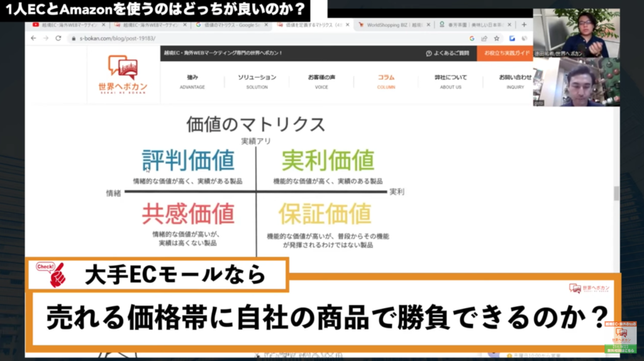The width and height of the screenshot is (644, 361).
Task: Click the 価値のマトリクス title
Action: [255, 124]
